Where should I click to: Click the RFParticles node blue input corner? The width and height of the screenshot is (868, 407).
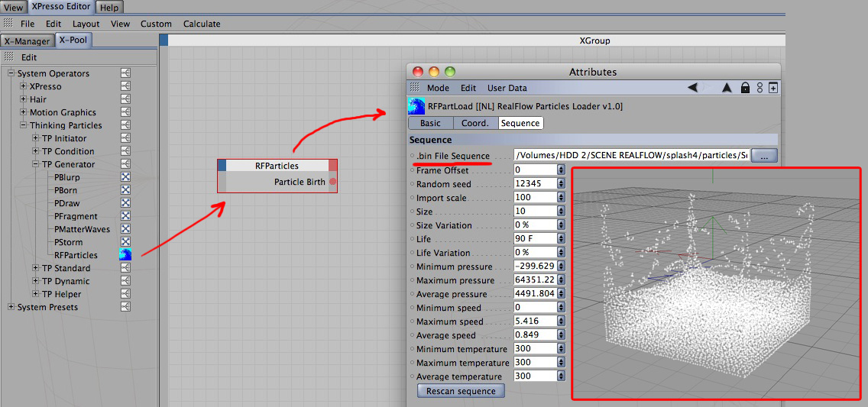(x=222, y=166)
